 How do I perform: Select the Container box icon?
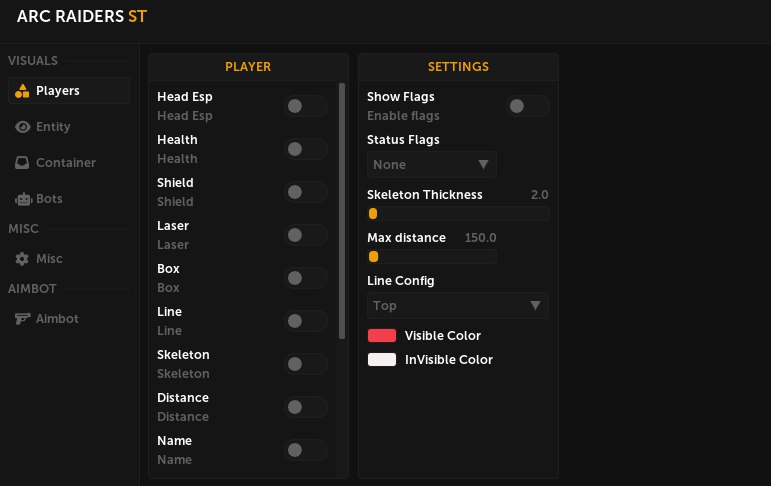[x=22, y=163]
